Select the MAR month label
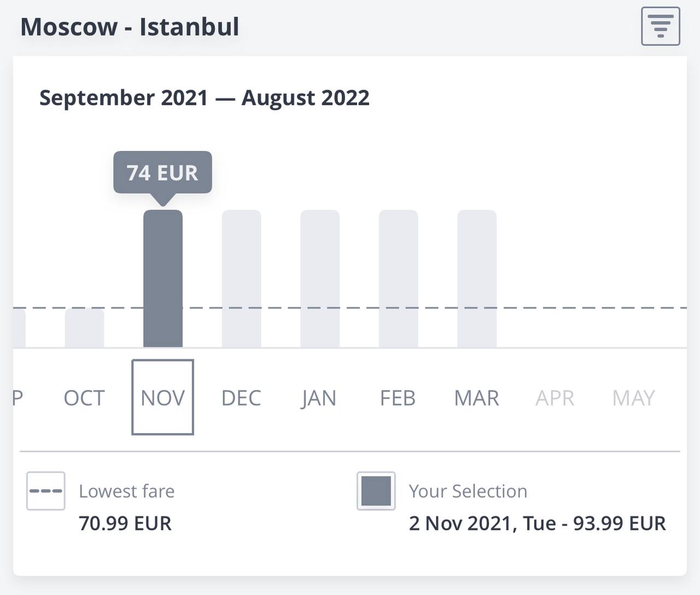The width and height of the screenshot is (700, 595). 476,398
